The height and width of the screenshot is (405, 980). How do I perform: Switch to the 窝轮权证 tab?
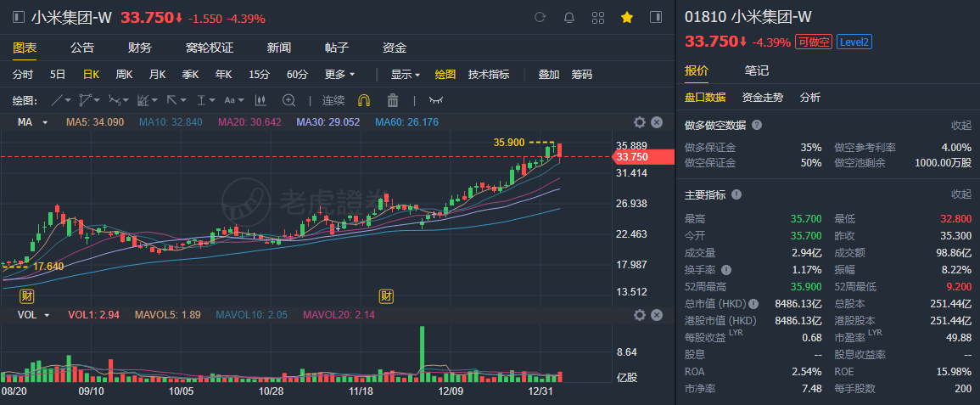pos(210,48)
